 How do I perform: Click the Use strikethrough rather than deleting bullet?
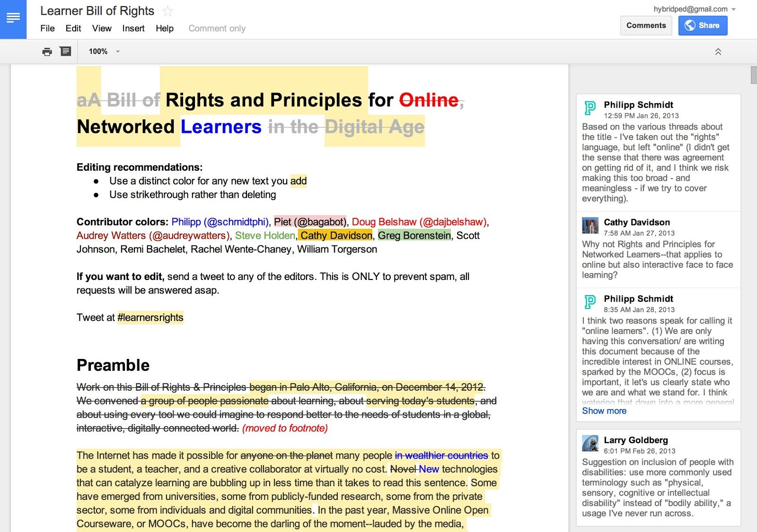[193, 194]
